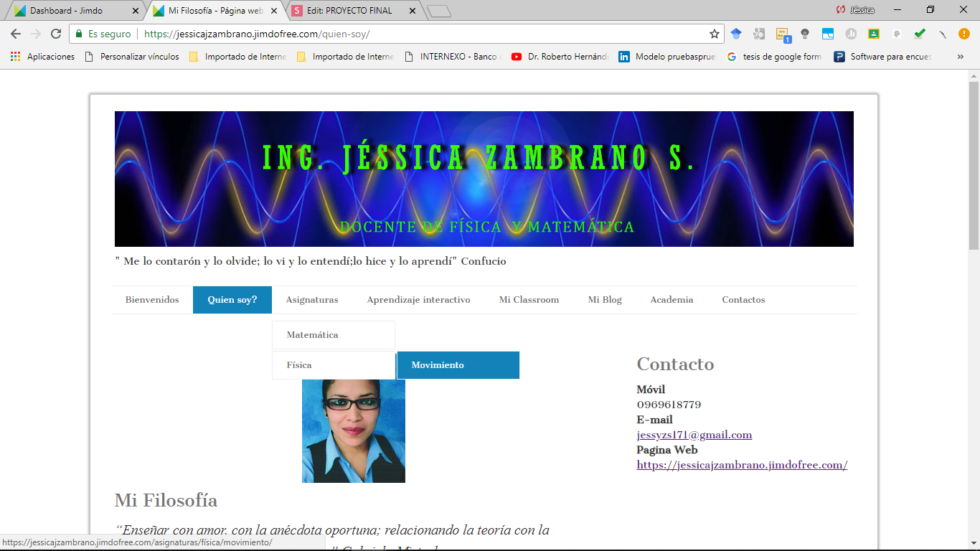Click the green checkmark extension icon
The height and width of the screenshot is (551, 980).
tap(920, 34)
